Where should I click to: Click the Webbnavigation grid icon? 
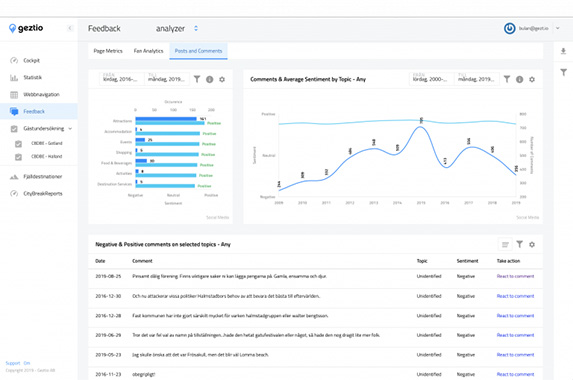[14, 95]
